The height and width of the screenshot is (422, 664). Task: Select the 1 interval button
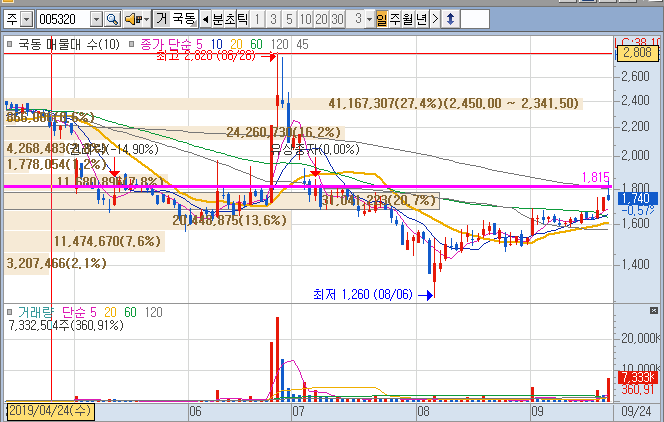tap(257, 19)
